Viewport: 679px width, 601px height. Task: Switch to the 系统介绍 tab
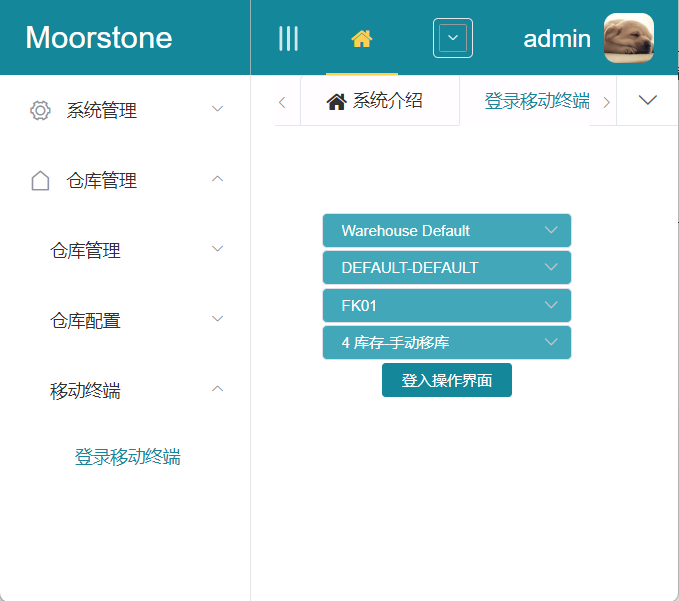point(380,101)
